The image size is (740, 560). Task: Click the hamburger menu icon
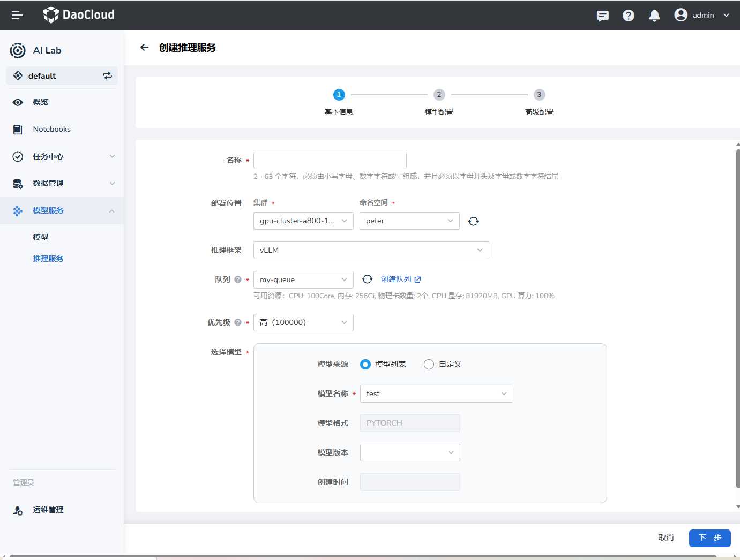(17, 16)
